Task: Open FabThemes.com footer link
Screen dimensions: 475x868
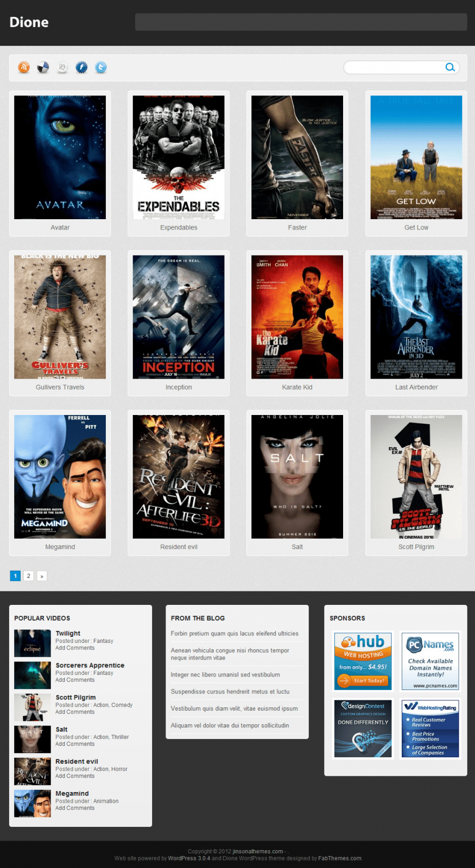Action: point(340,858)
